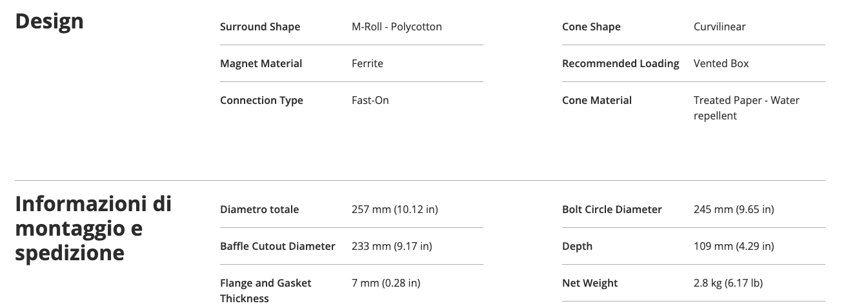This screenshot has width=868, height=308.
Task: Click the Treated Paper - Water repellent text
Action: [747, 108]
